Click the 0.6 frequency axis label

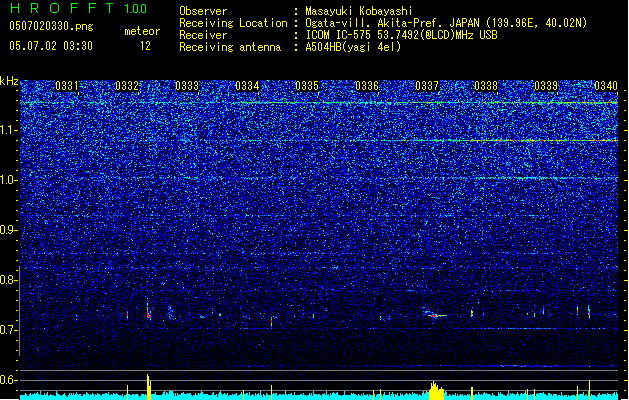(x=9, y=380)
